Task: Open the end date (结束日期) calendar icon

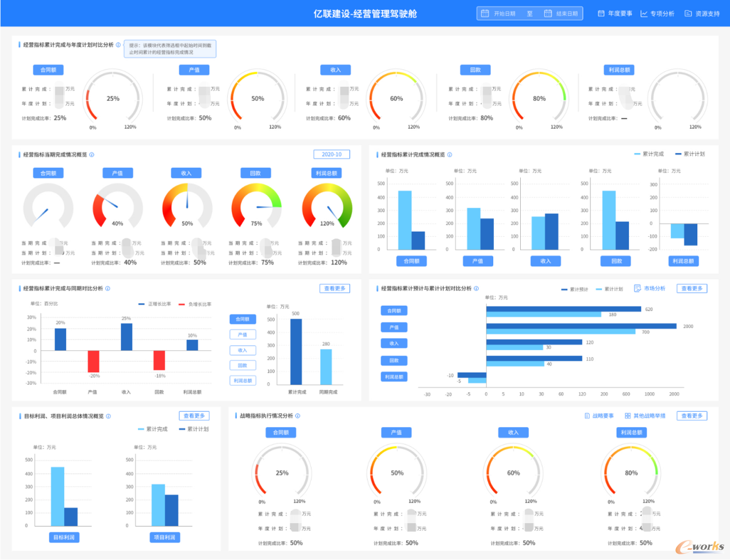Action: [548, 13]
